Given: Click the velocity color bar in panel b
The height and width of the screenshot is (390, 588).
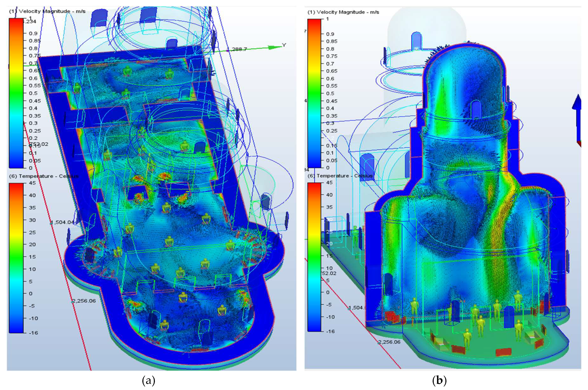Looking at the screenshot, I should [314, 93].
